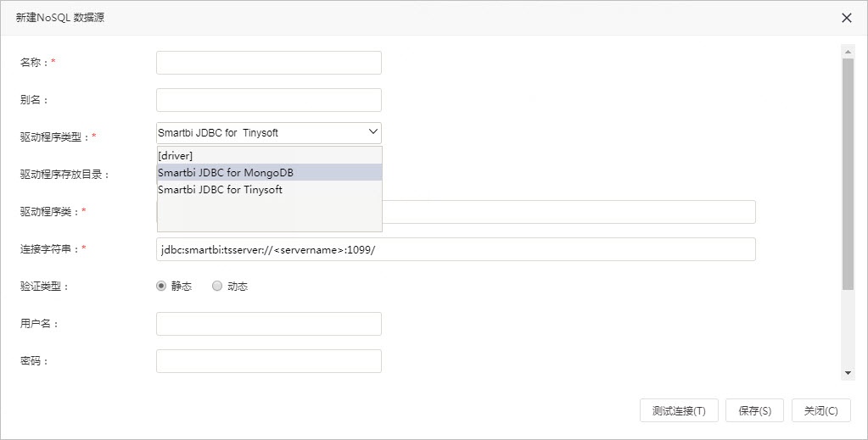Click the 连接字符串 input field

[x=456, y=249]
